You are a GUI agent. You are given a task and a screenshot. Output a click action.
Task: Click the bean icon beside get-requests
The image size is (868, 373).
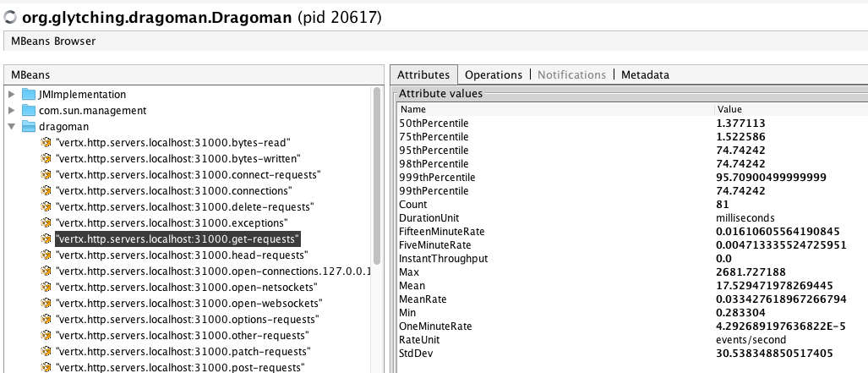(46, 239)
